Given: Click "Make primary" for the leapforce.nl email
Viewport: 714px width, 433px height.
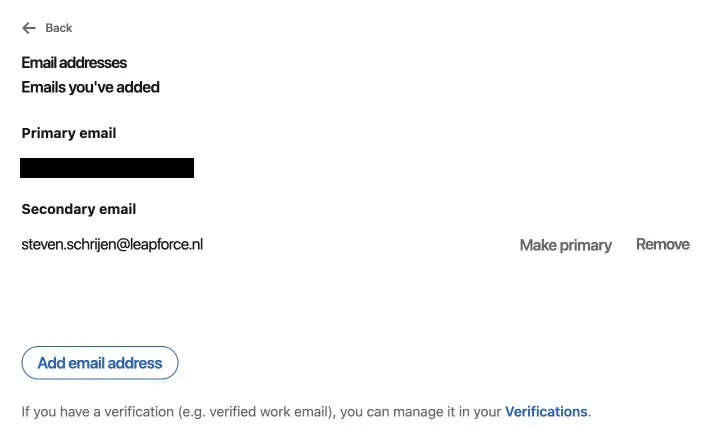Looking at the screenshot, I should [x=565, y=245].
